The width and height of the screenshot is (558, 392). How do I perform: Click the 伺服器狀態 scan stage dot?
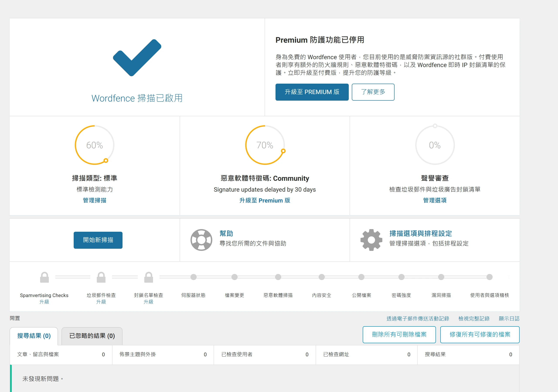click(x=194, y=277)
